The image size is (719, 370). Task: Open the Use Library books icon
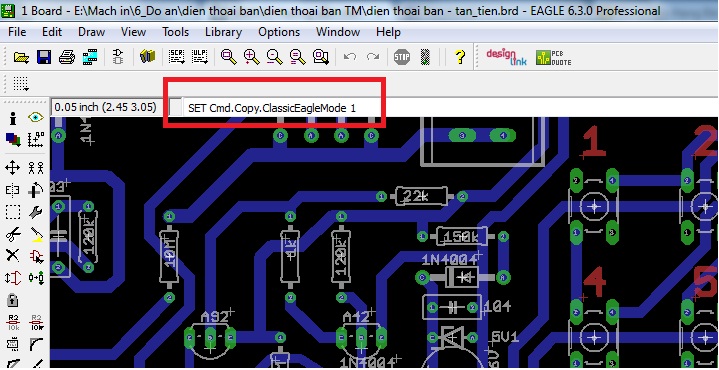pos(148,57)
